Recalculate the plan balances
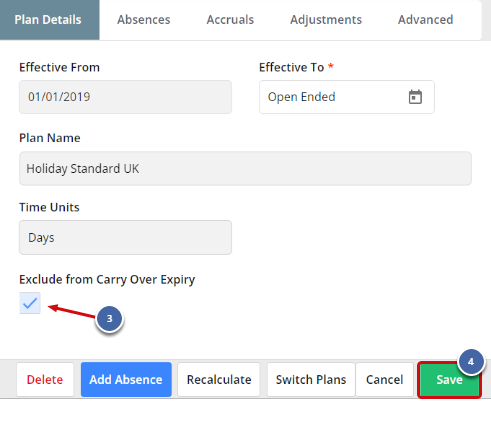 [219, 380]
